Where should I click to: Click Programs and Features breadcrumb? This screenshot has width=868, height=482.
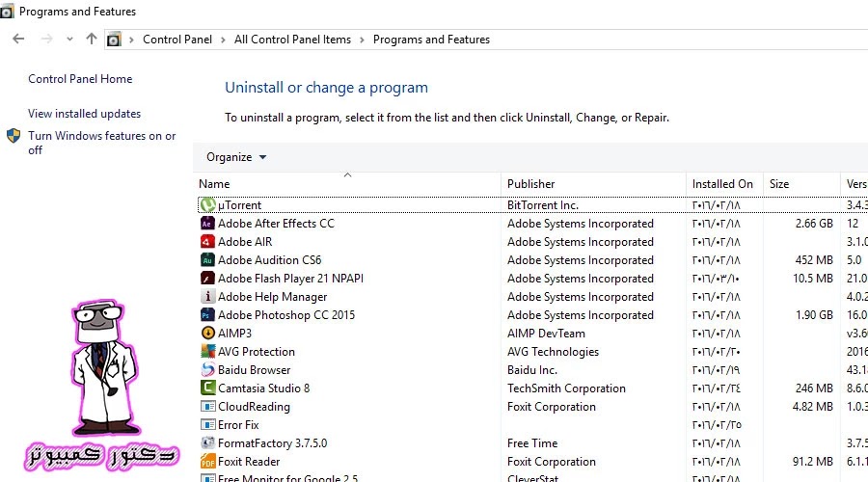pyautogui.click(x=431, y=40)
